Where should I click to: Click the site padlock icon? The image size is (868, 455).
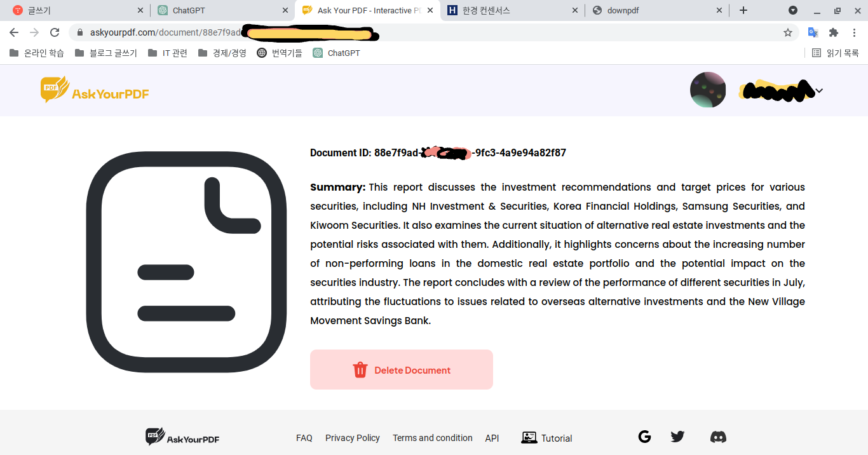tap(79, 32)
